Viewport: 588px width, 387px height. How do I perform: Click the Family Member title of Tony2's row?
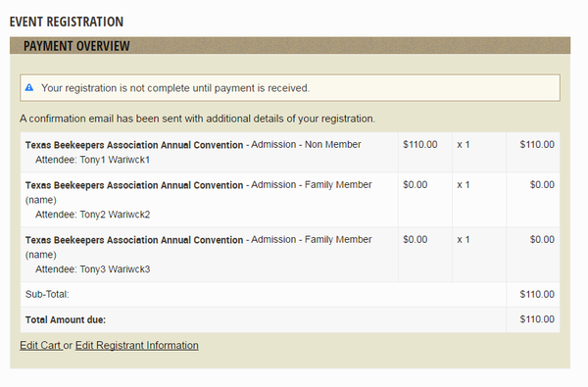point(199,192)
